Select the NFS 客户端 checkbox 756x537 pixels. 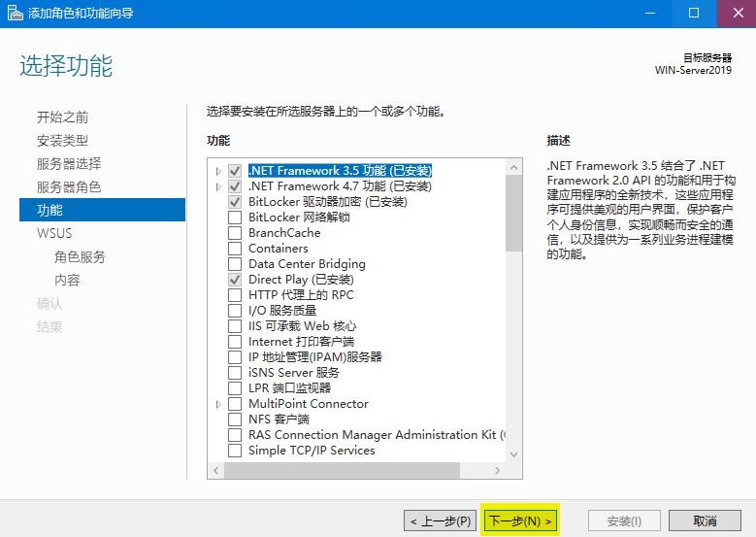(x=234, y=420)
